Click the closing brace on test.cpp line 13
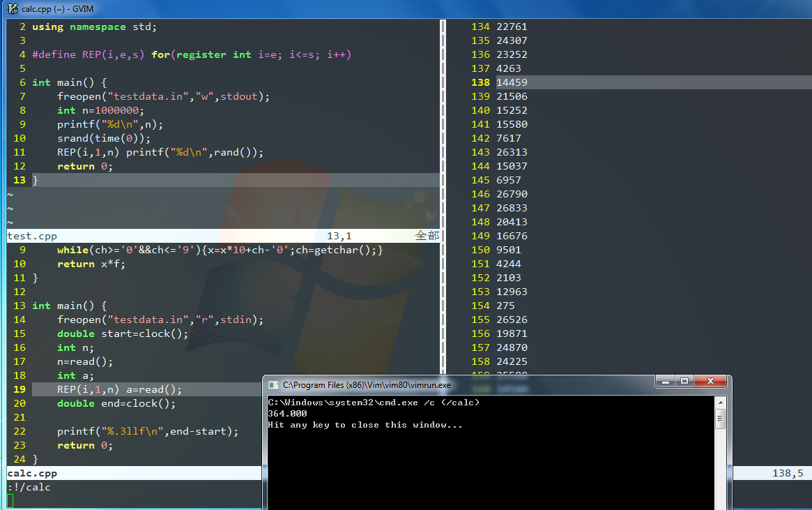Viewport: 812px width, 510px height. [x=36, y=181]
